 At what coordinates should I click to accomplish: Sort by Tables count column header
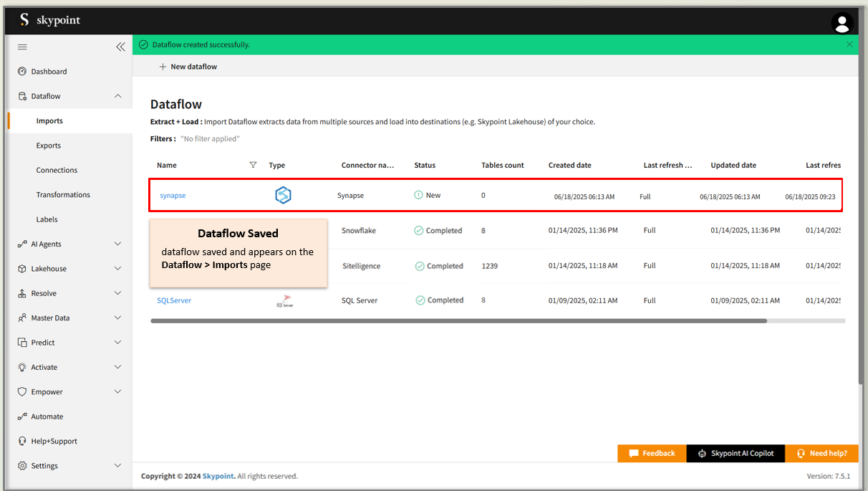coord(503,165)
